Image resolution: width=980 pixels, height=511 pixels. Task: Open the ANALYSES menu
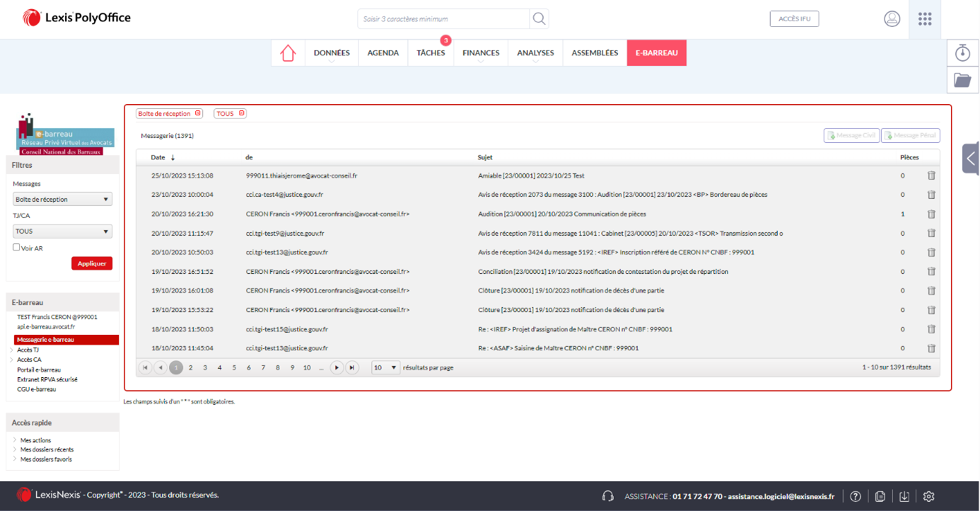535,53
